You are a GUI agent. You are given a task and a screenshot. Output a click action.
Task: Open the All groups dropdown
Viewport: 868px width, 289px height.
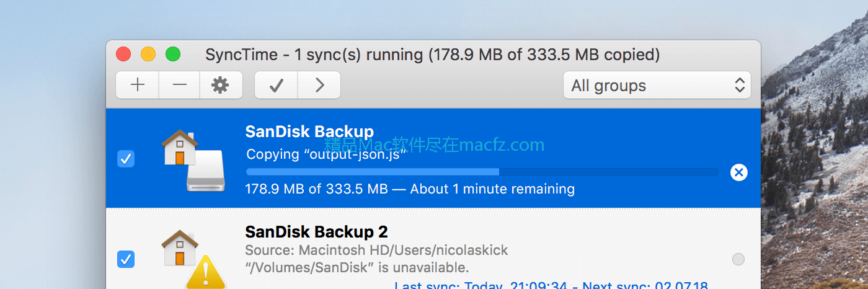(657, 86)
